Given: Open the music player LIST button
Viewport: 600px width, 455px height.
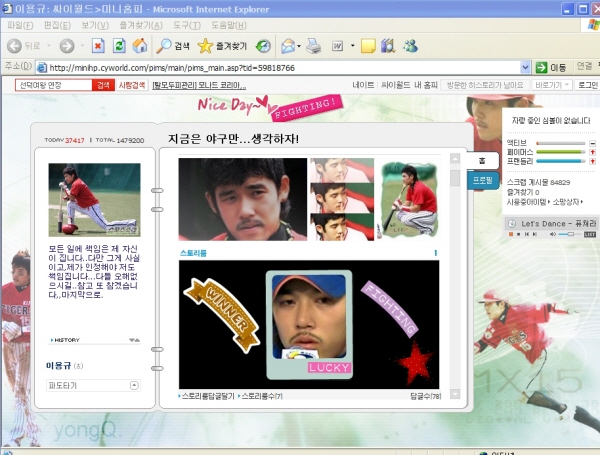Looking at the screenshot, I should tap(589, 234).
